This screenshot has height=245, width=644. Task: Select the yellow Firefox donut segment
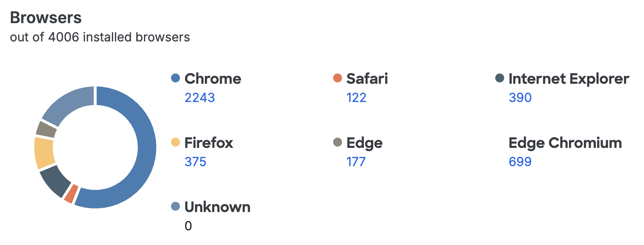(x=44, y=153)
